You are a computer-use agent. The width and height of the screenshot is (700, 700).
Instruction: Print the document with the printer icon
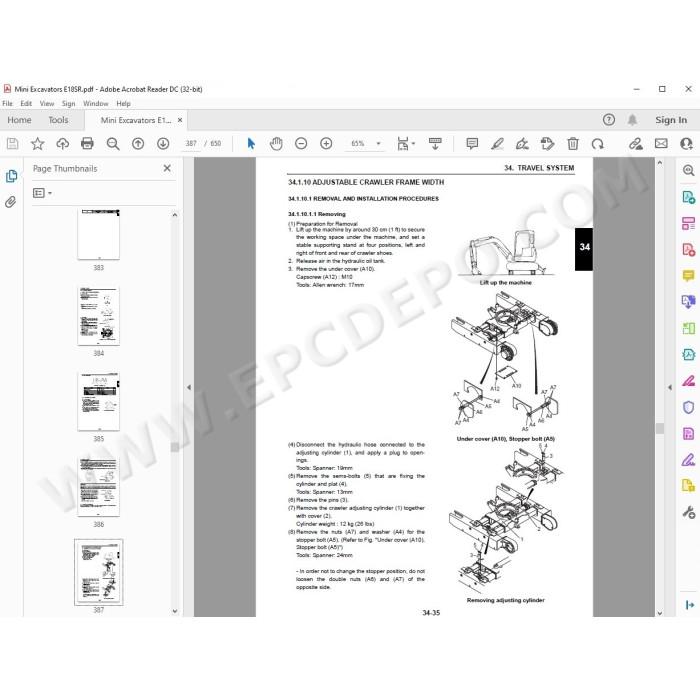point(88,143)
